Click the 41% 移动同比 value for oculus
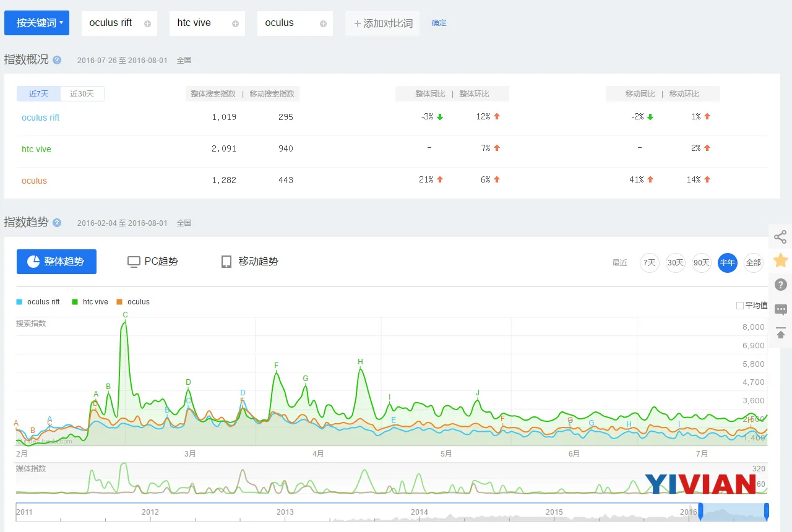 [637, 180]
